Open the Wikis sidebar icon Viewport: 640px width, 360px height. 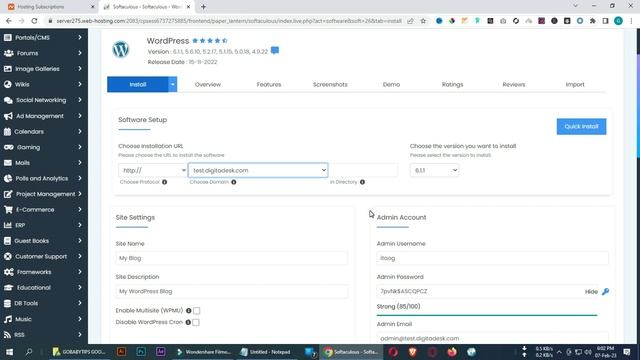[8, 84]
